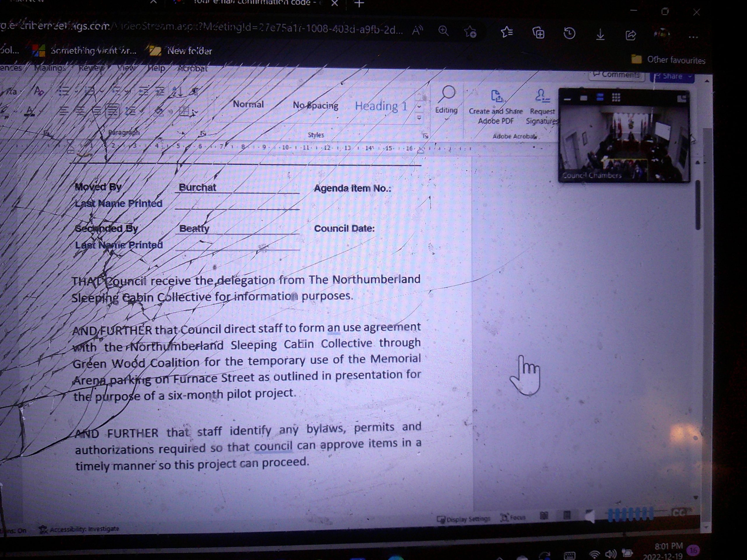Open browser downloads icon

(x=600, y=34)
